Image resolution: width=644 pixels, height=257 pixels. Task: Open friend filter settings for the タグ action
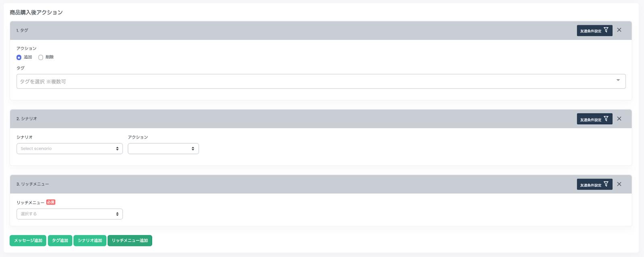(594, 31)
